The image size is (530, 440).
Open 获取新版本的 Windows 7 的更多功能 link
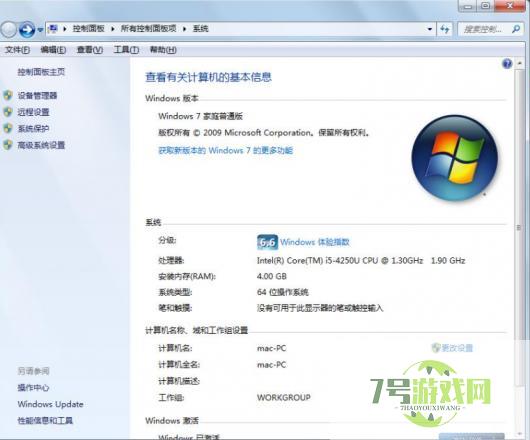pyautogui.click(x=225, y=150)
